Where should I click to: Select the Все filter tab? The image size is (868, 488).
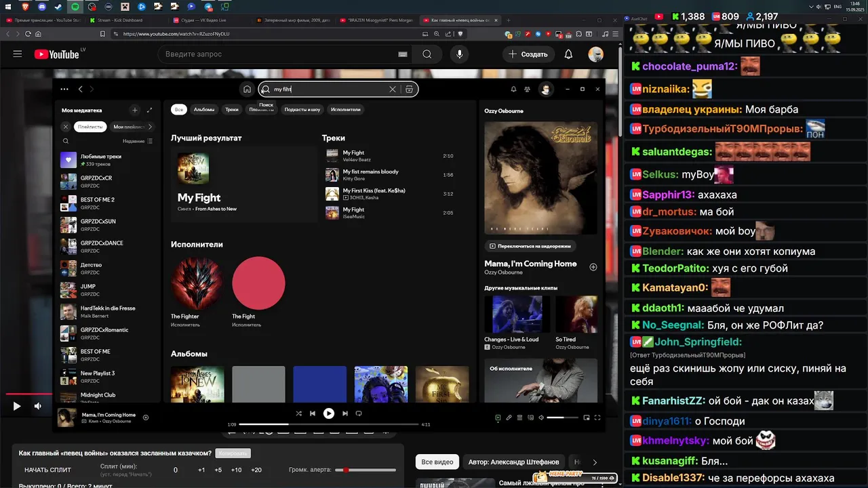(179, 109)
